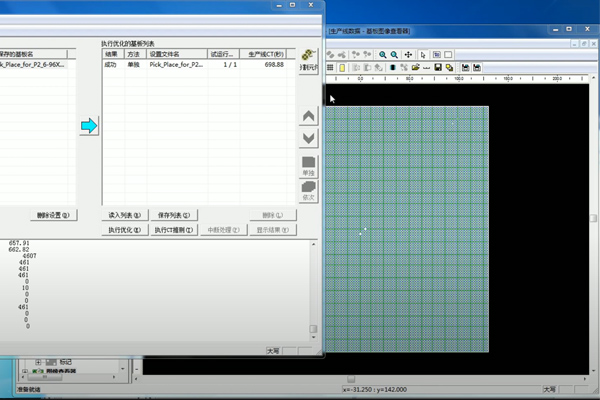Click the 依次 sequential mode icon button

(x=308, y=191)
